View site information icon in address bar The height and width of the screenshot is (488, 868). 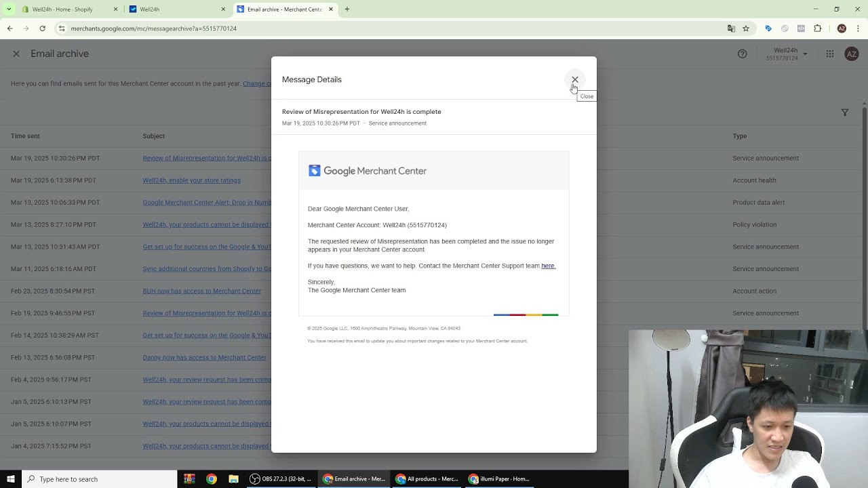tap(61, 28)
